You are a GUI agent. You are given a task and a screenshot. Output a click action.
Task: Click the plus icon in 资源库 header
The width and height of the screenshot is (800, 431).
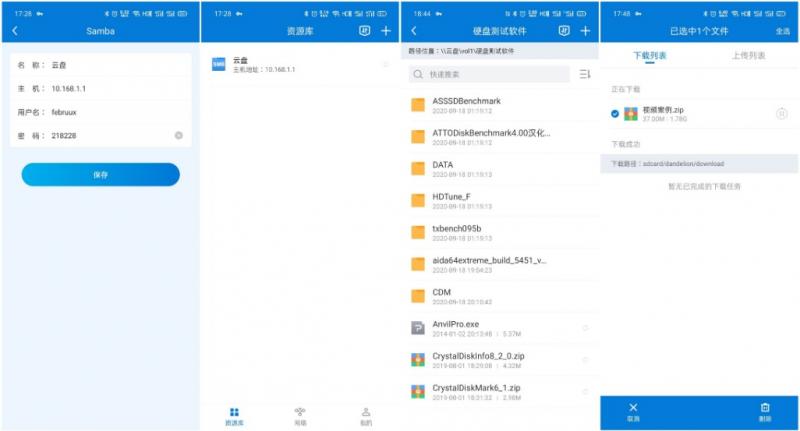point(386,31)
